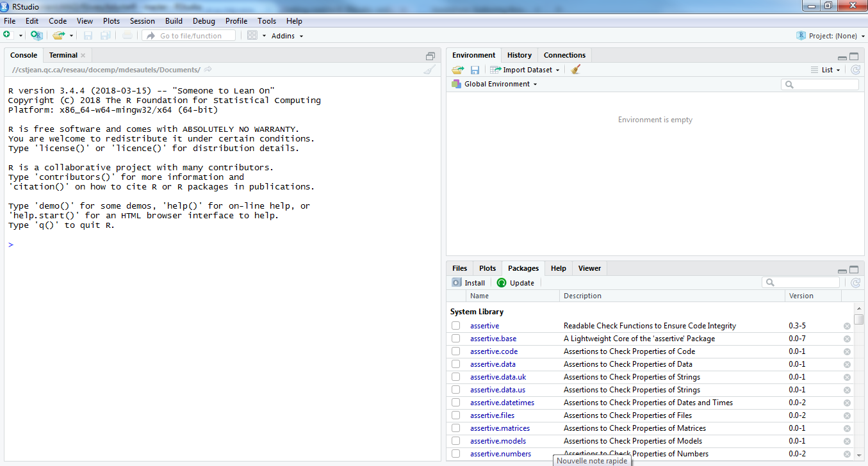Refresh the Packages list
The height and width of the screenshot is (466, 868).
pyautogui.click(x=855, y=282)
